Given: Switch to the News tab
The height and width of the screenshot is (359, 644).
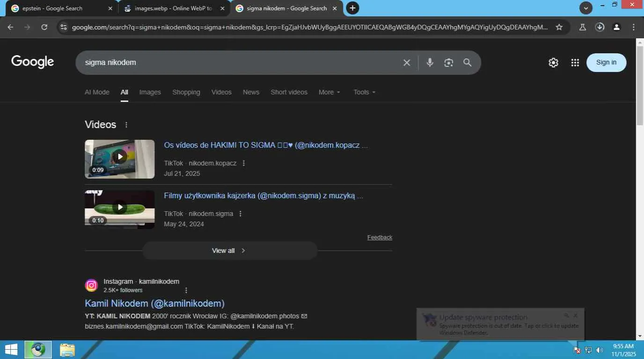Looking at the screenshot, I should pos(251,92).
